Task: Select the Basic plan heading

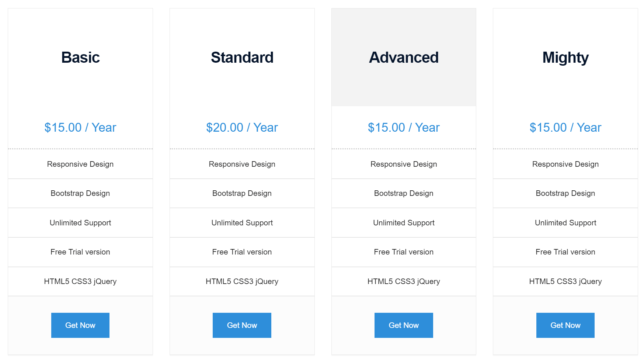Action: pyautogui.click(x=80, y=58)
